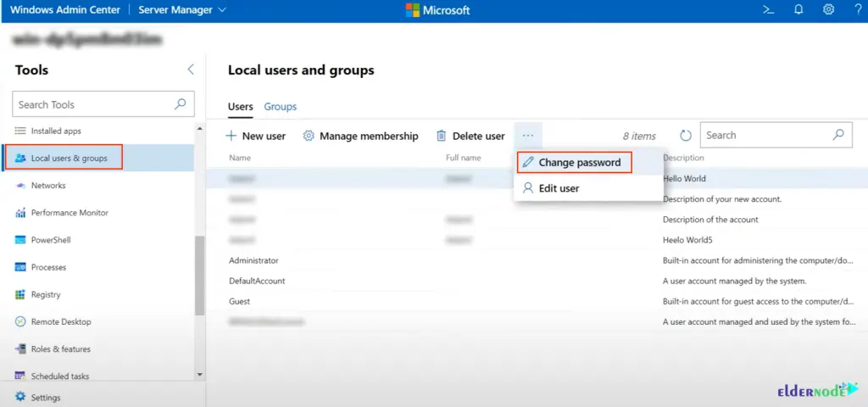This screenshot has width=868, height=407.
Task: Click the Search Tools magnifier icon
Action: click(x=180, y=104)
